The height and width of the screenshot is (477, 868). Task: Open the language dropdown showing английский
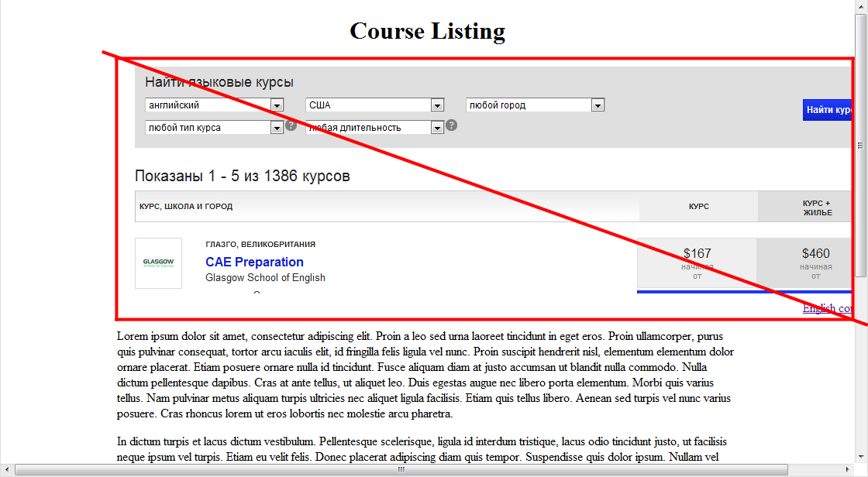214,105
